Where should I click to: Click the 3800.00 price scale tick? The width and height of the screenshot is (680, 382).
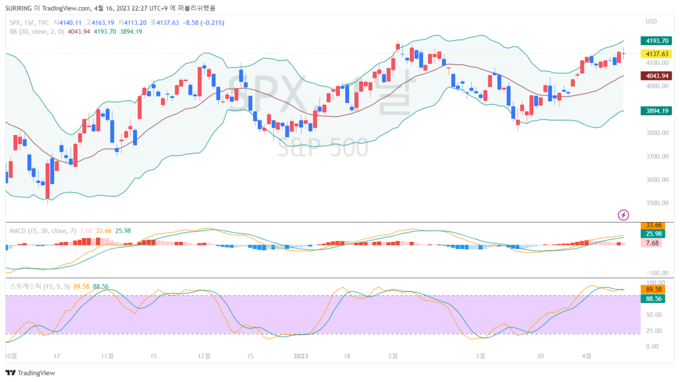pos(657,133)
